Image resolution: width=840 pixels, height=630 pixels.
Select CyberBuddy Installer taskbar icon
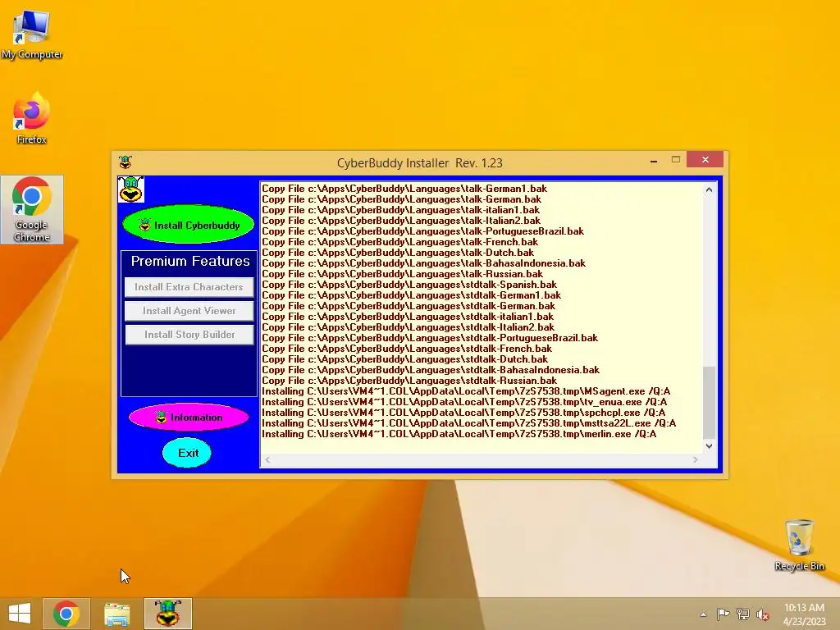167,614
